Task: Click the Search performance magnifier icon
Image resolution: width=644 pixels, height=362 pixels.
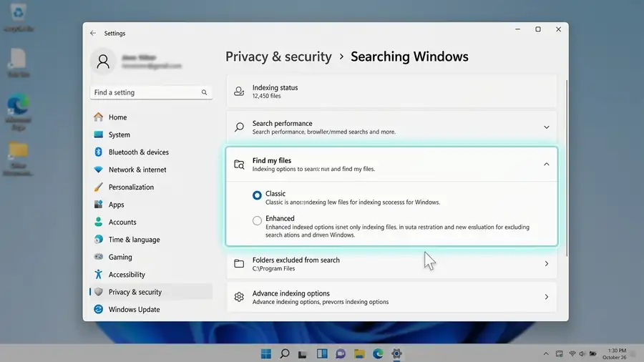Action: click(x=239, y=127)
